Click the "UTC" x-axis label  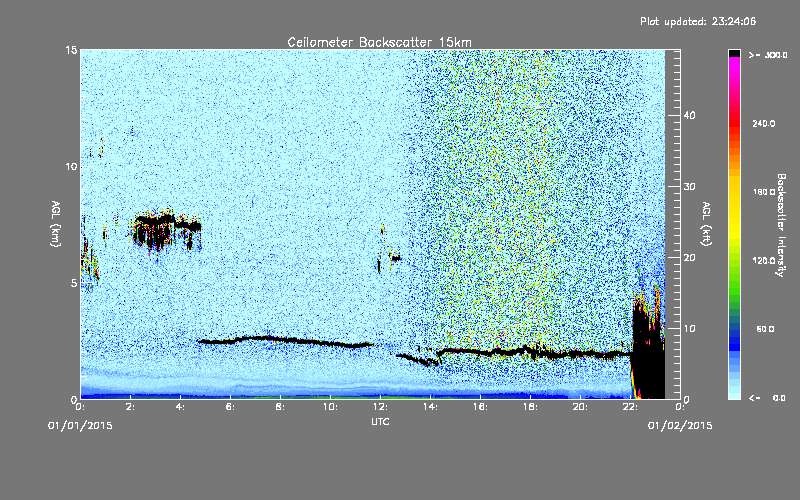click(x=380, y=421)
